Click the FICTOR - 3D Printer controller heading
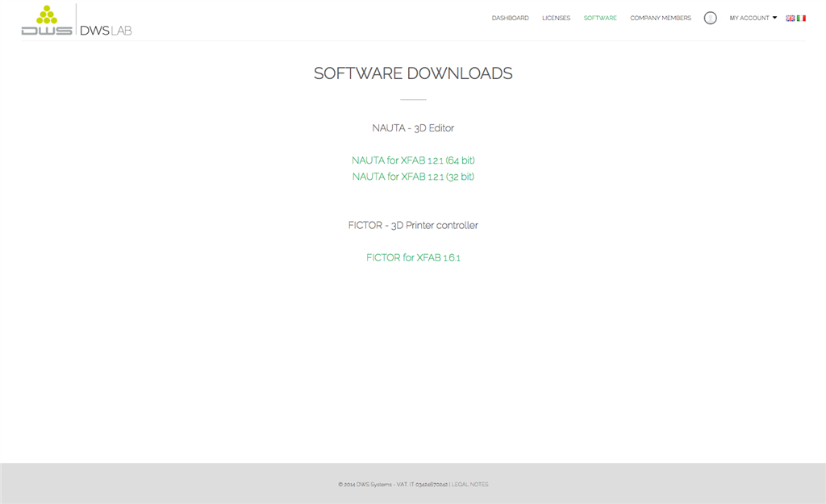 pos(413,226)
